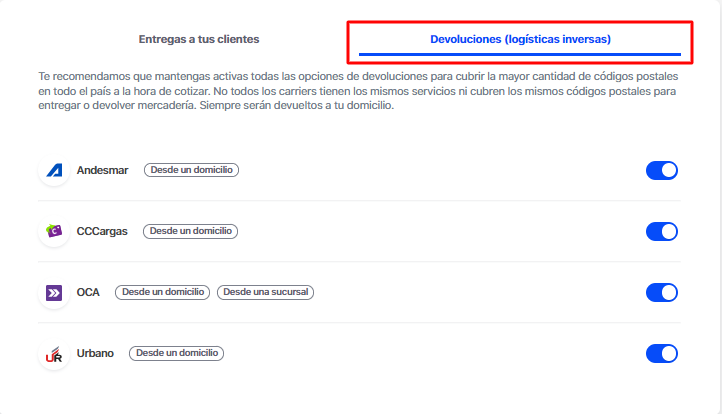Viewport: 722px width, 414px height.
Task: Disable Andesmar returns toggle
Action: coord(662,170)
